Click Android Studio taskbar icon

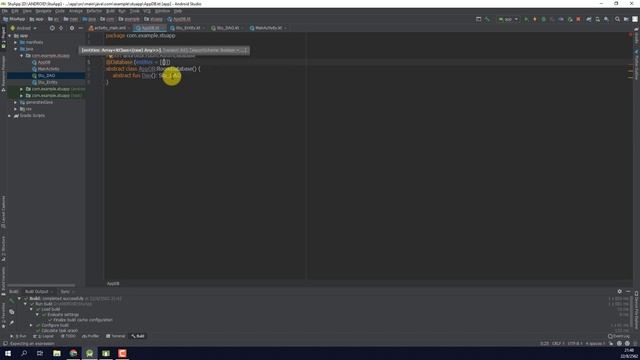click(x=89, y=353)
